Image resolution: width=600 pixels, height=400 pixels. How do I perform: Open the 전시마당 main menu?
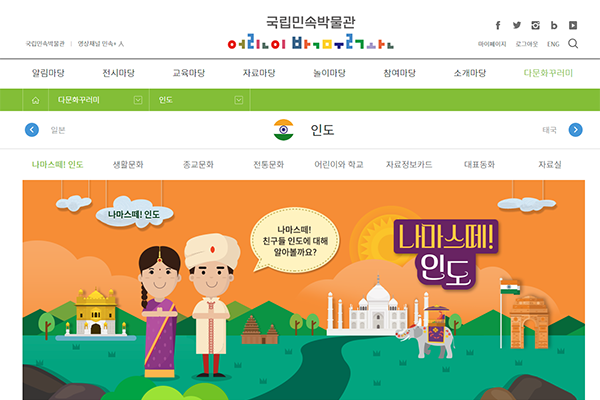[118, 73]
